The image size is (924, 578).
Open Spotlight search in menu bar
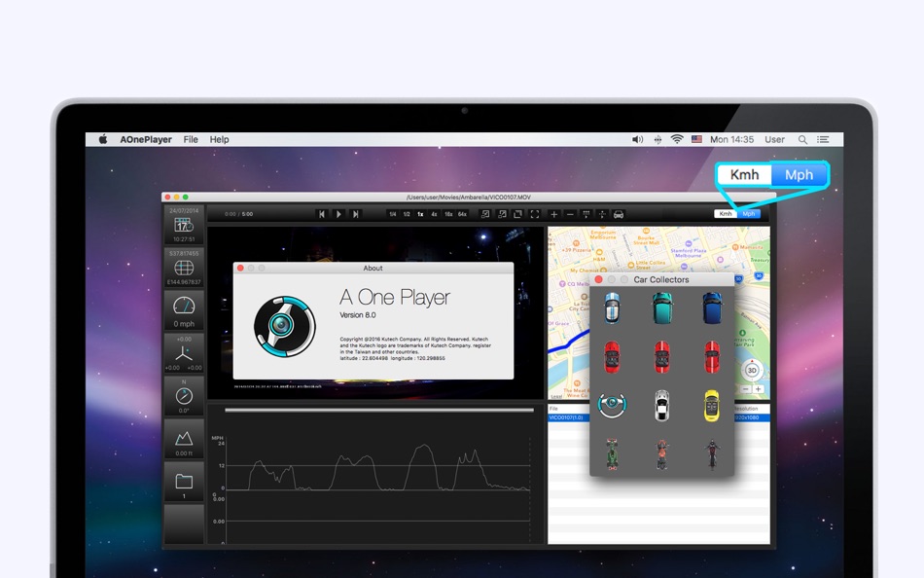[x=802, y=139]
